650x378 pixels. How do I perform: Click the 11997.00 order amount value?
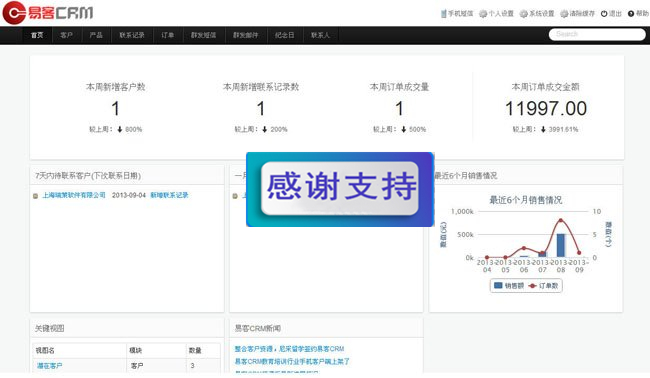coord(546,109)
